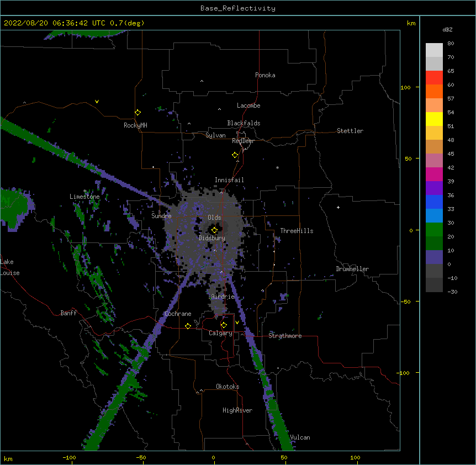The image size is (476, 465).
Task: Click the yellow radar site marker near Olds
Action: click(214, 230)
